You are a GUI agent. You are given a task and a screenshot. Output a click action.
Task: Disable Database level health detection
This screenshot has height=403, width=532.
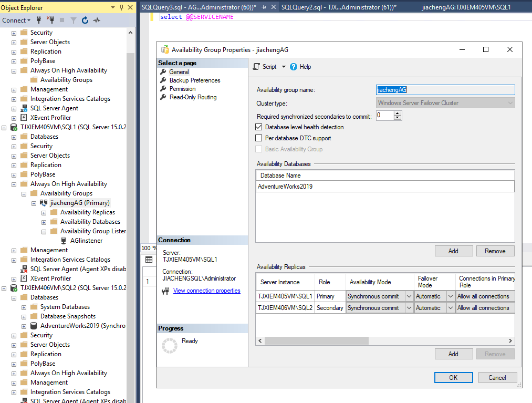(258, 127)
